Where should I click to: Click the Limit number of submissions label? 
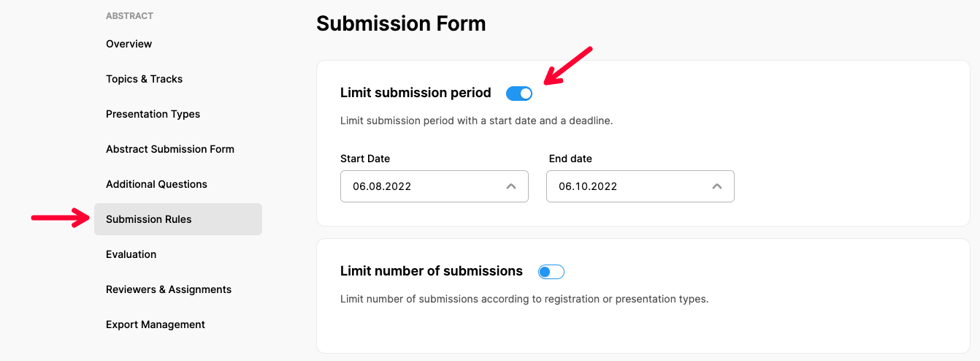click(x=432, y=271)
